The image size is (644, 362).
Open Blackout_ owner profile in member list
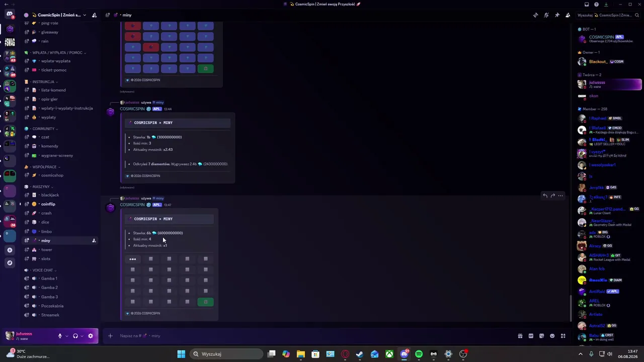coord(609,62)
